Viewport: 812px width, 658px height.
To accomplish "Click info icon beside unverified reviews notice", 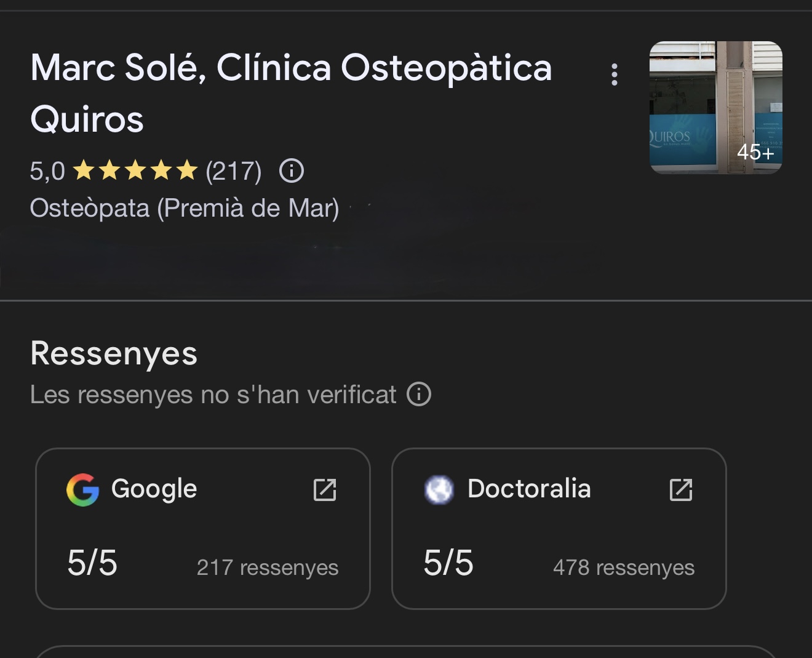I will pyautogui.click(x=419, y=394).
